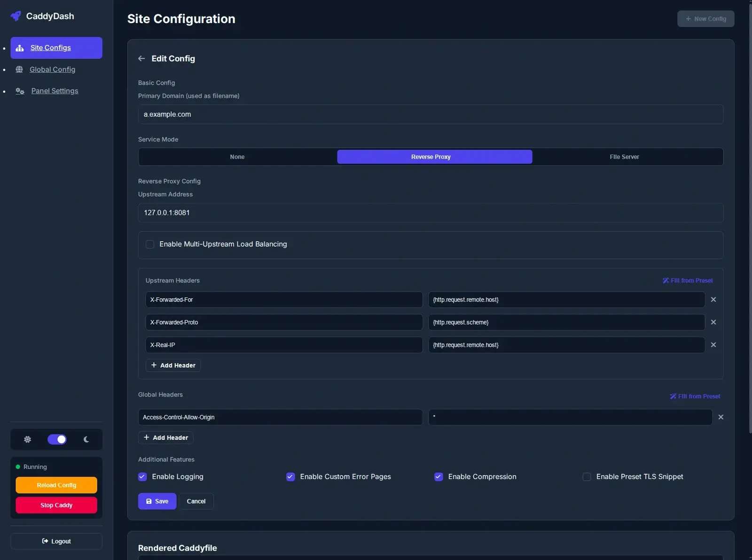Enable Multi-Upstream Load Balancing checkbox
The height and width of the screenshot is (560, 752).
pyautogui.click(x=150, y=244)
